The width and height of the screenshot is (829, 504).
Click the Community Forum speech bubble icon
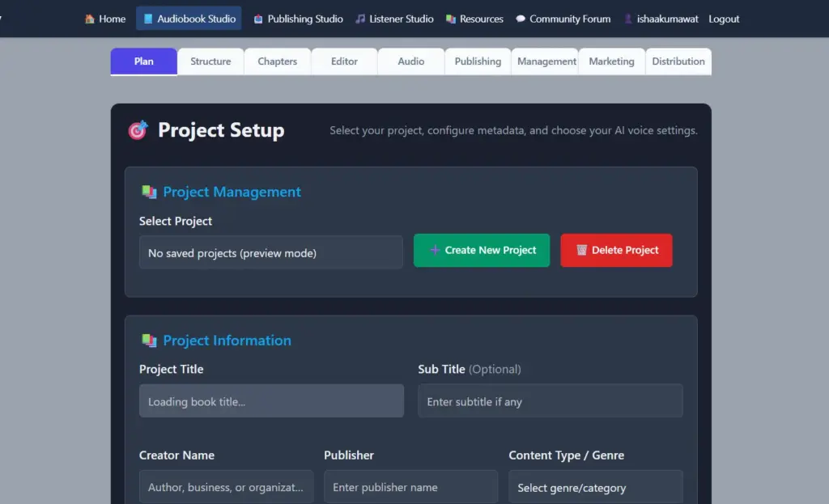pos(520,18)
